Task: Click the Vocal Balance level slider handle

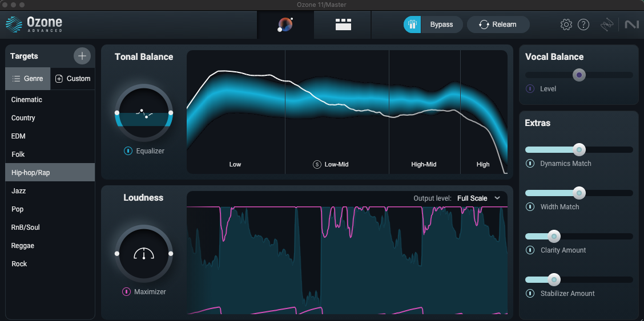Action: [x=579, y=75]
